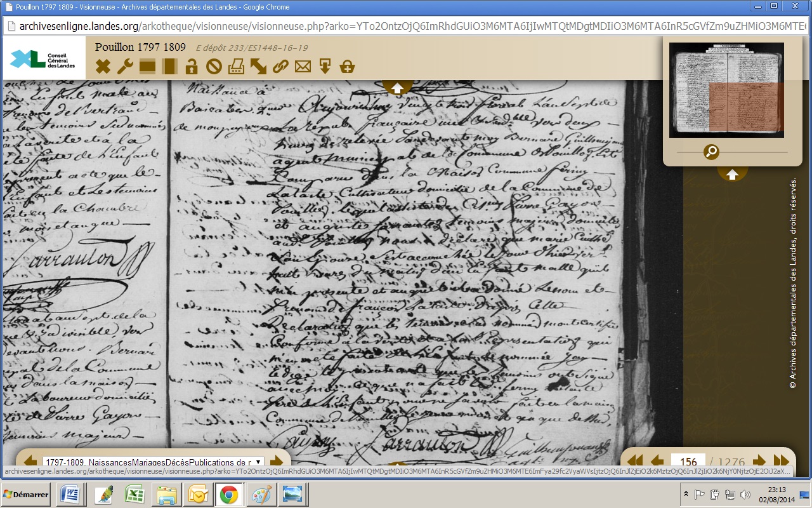Collapse the thumbnail navigator panel
The height and width of the screenshot is (508, 812).
point(732,174)
